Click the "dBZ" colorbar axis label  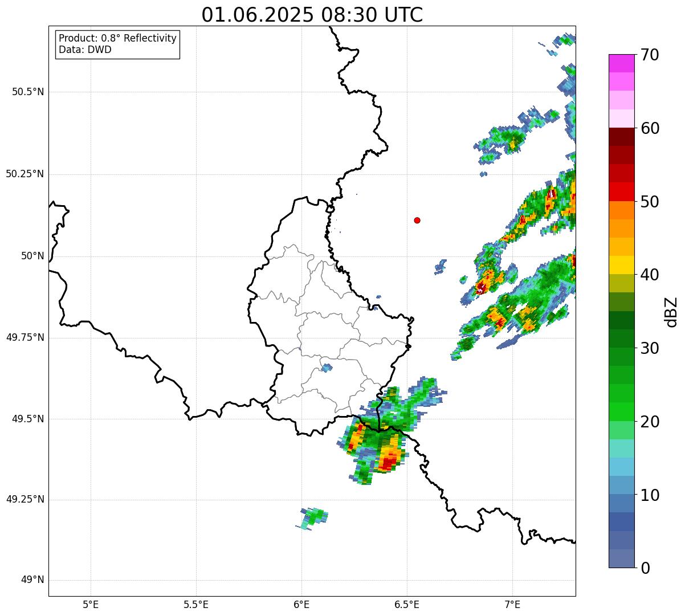[671, 312]
